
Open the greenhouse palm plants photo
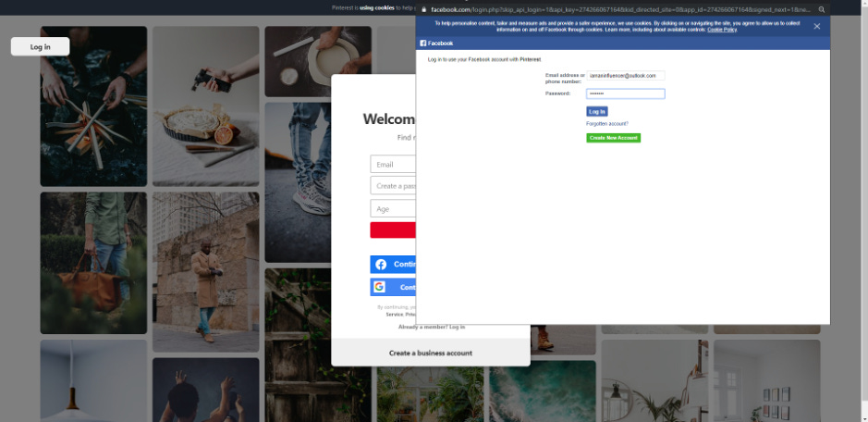point(431,393)
